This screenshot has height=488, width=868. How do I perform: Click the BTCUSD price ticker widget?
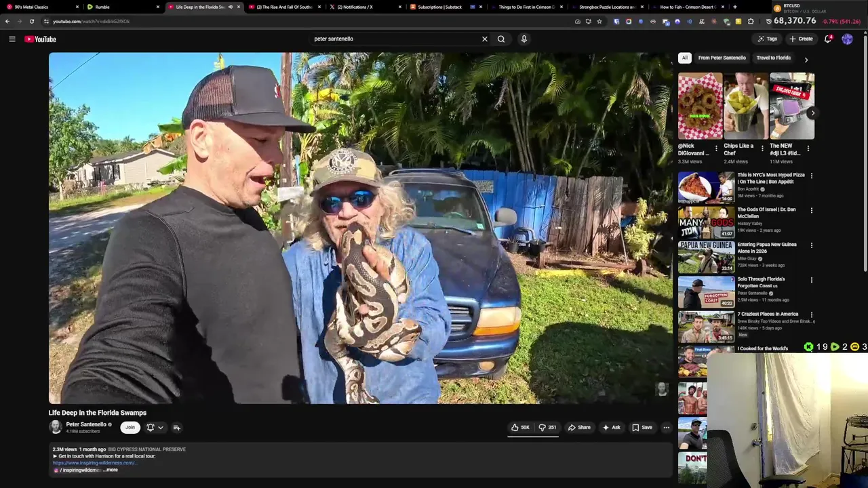point(818,15)
